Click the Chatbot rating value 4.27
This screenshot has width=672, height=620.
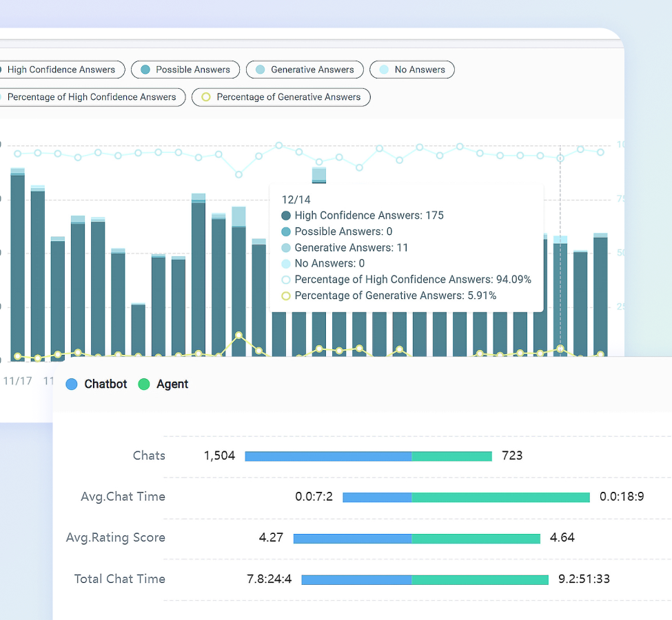271,538
